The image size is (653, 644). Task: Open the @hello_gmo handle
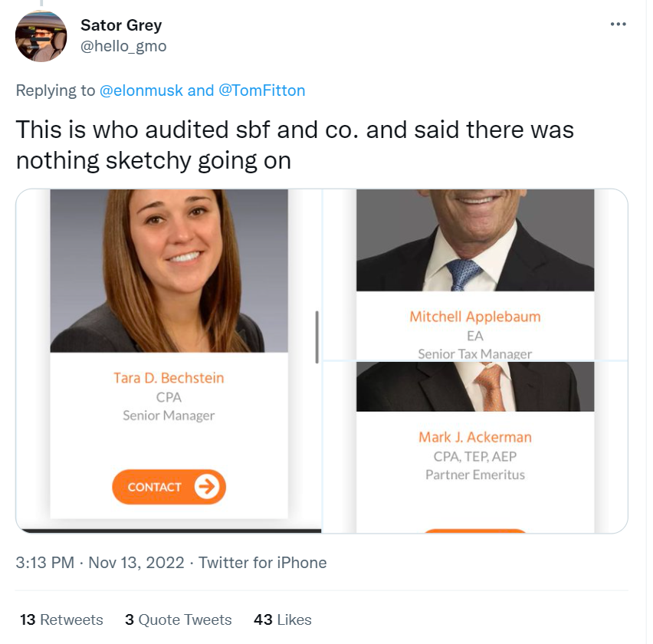pos(123,46)
